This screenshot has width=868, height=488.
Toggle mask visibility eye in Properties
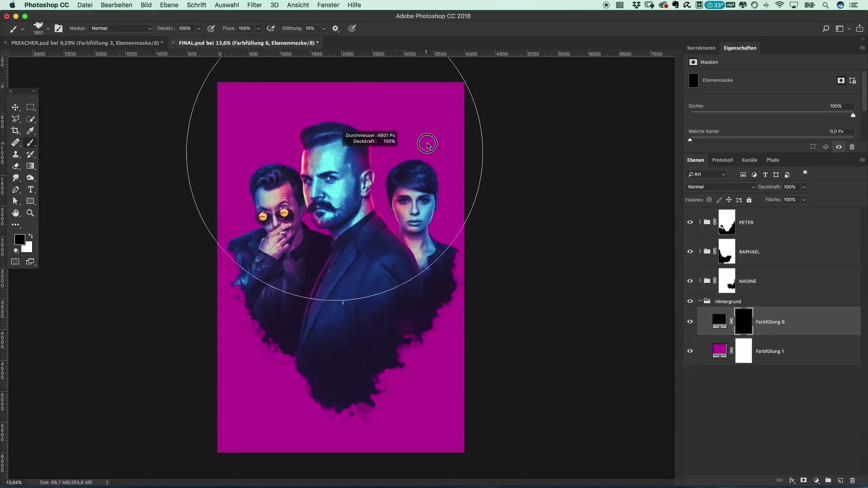pos(839,147)
